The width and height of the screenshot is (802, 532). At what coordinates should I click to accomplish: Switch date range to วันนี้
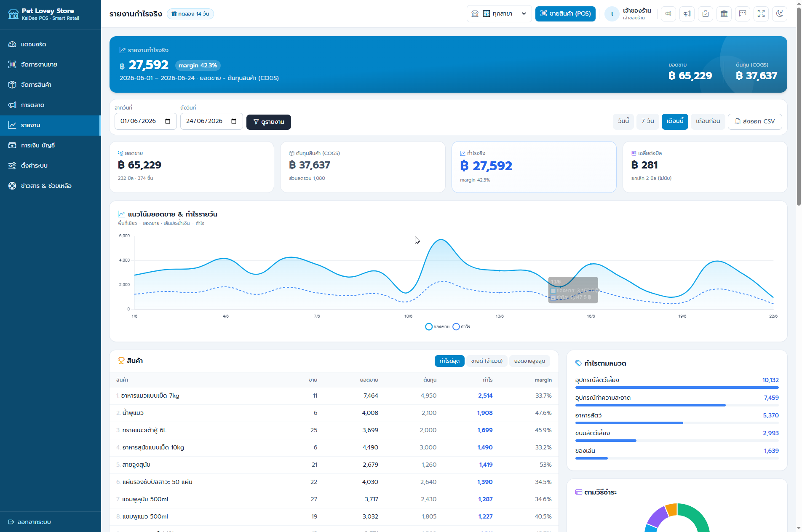click(623, 121)
